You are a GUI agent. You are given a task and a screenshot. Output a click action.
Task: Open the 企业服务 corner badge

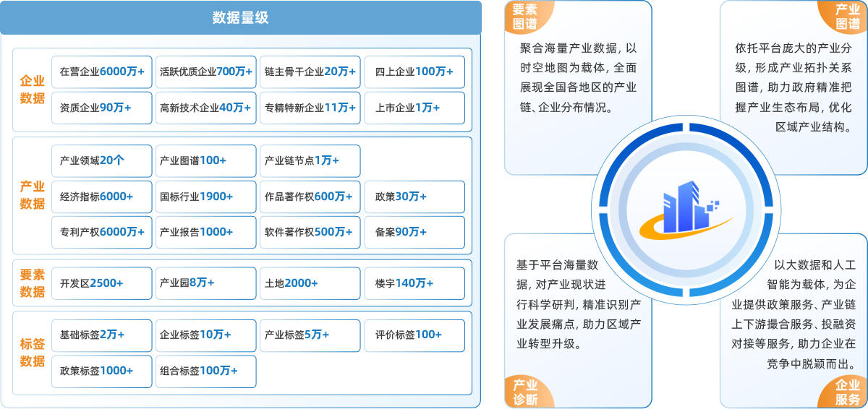847,392
